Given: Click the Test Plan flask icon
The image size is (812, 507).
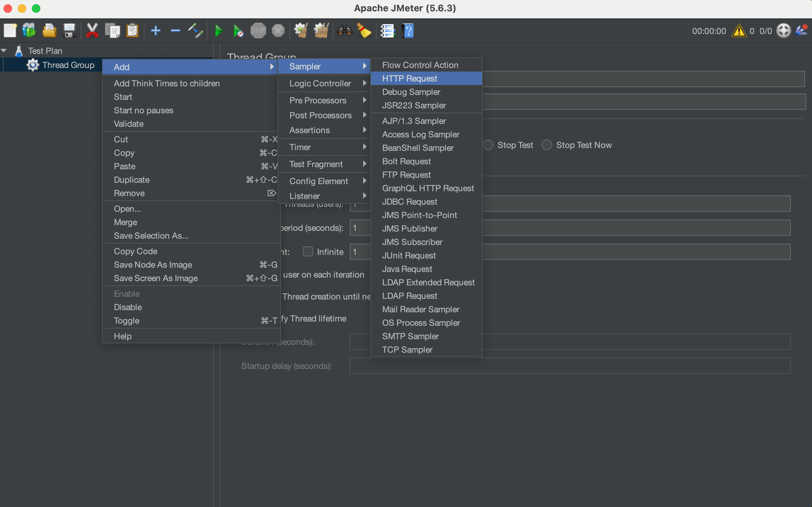Looking at the screenshot, I should (x=19, y=51).
